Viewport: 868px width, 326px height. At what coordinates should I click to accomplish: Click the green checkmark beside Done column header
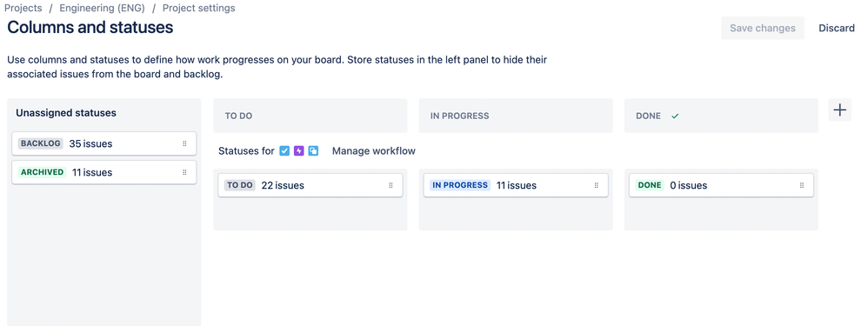point(675,116)
